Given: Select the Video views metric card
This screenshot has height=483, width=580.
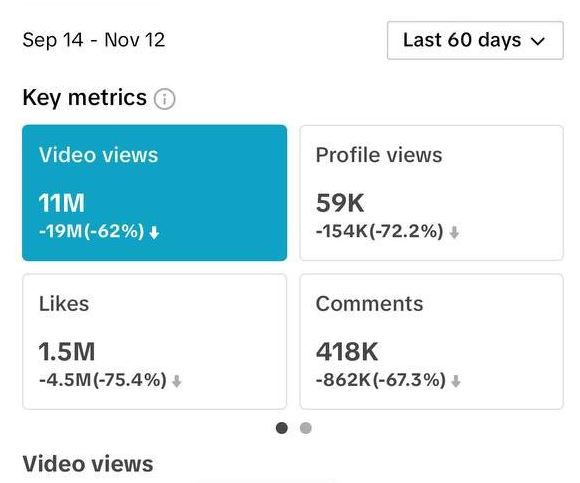Looking at the screenshot, I should [155, 193].
